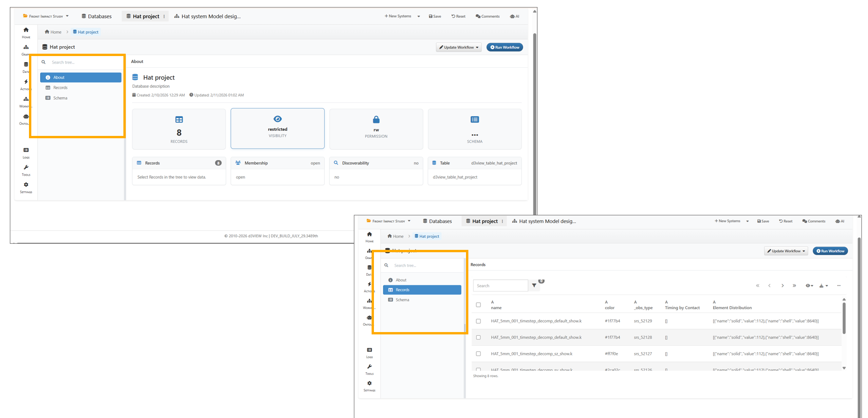The image size is (868, 418).
Task: Open the three-dot more options in Records toolbar
Action: (839, 286)
